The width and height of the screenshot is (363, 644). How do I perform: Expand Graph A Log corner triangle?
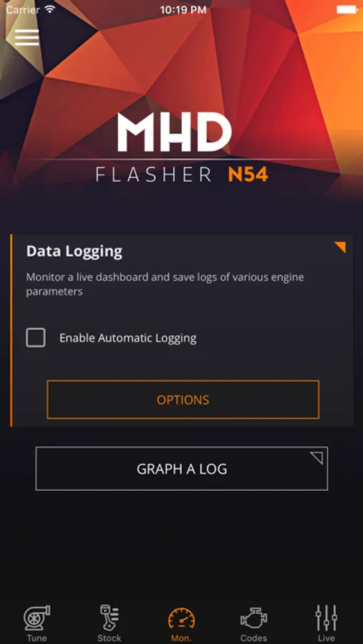pos(316,459)
